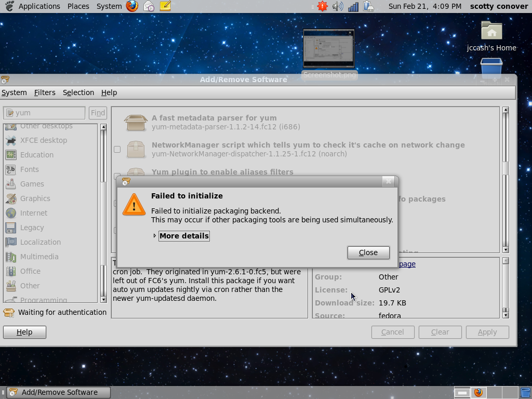Click the network signal bars icon
Image resolution: width=532 pixels, height=399 pixels.
pyautogui.click(x=353, y=6)
